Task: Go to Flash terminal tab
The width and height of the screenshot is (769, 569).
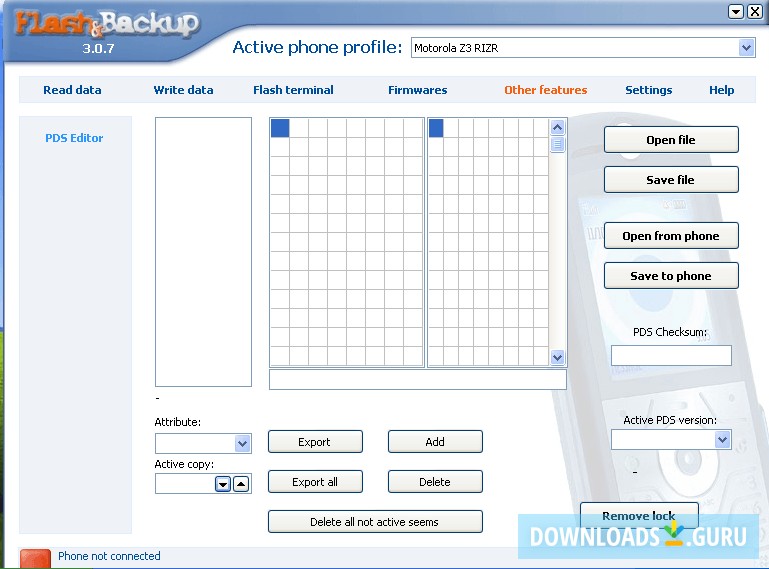Action: pyautogui.click(x=293, y=90)
